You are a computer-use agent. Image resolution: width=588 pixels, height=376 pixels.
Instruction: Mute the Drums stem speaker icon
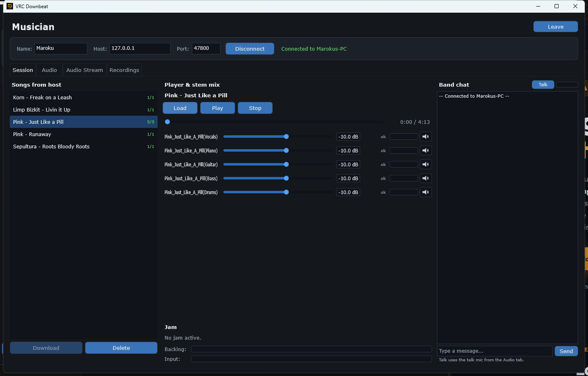426,192
